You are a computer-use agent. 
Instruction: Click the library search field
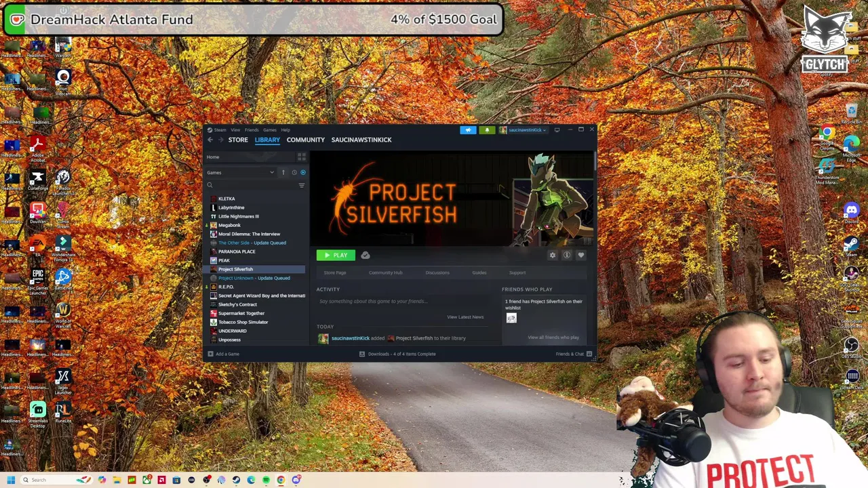(251, 185)
